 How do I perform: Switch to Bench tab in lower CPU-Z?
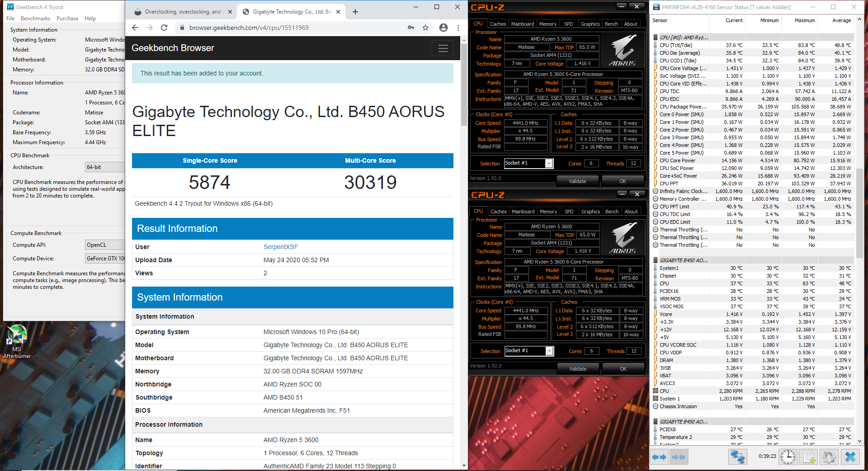point(612,212)
